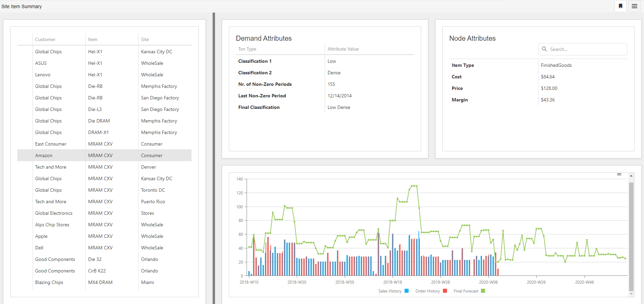This screenshot has height=304, width=644.
Task: Select Blazing Chips MX4 DRAM row
Action: 104,282
